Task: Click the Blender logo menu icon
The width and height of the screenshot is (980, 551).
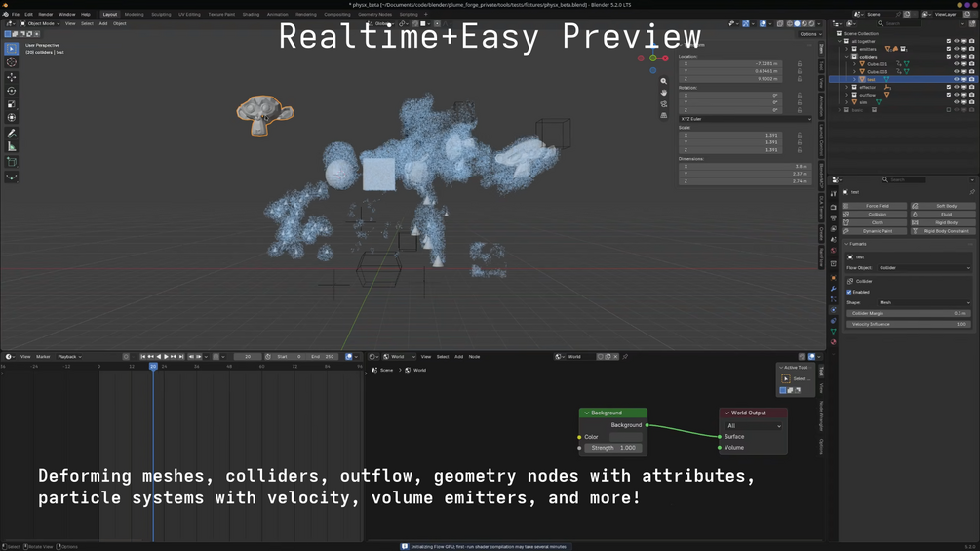Action: point(6,14)
